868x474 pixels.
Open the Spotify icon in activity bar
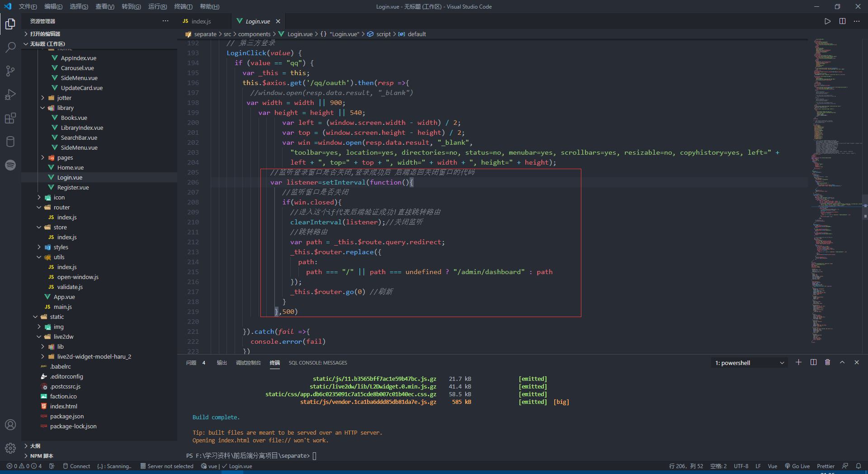click(x=10, y=165)
